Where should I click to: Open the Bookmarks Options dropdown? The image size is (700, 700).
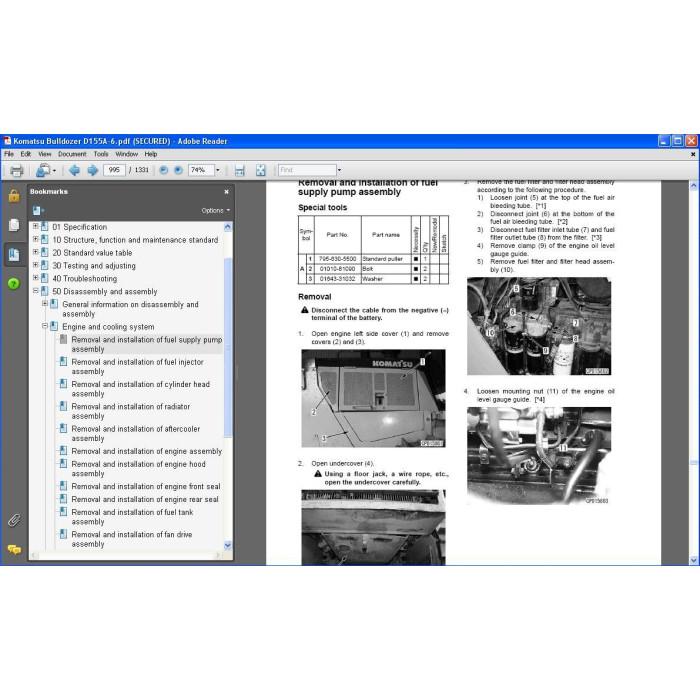tap(215, 210)
